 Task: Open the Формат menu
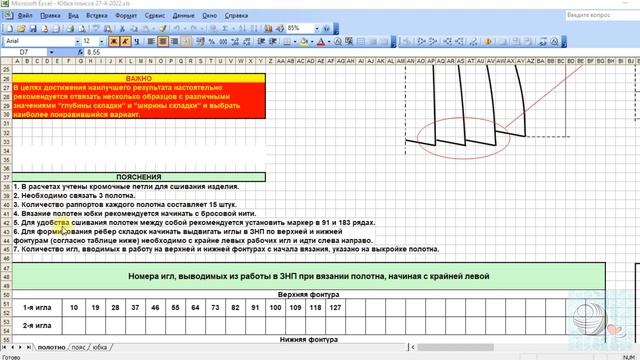coord(126,16)
